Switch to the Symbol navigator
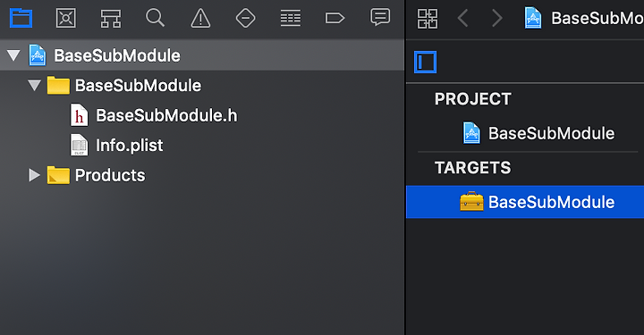This screenshot has height=335, width=644. tap(111, 19)
